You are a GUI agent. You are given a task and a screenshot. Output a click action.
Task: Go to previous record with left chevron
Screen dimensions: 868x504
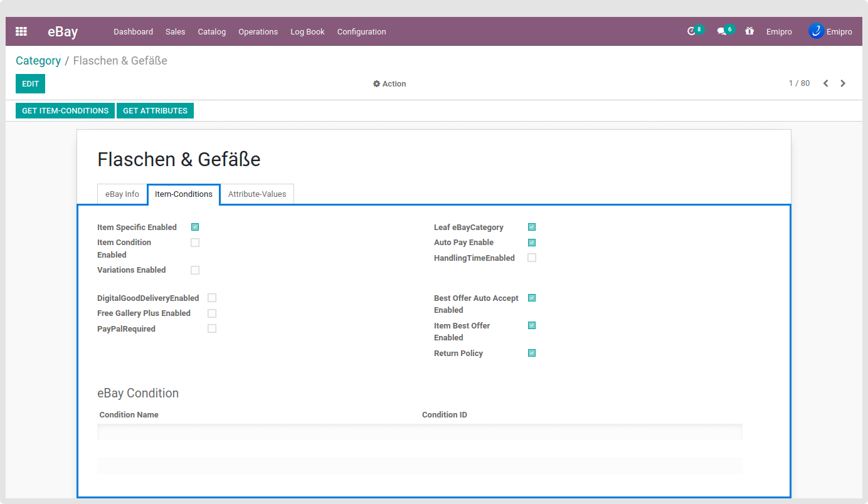tap(826, 83)
